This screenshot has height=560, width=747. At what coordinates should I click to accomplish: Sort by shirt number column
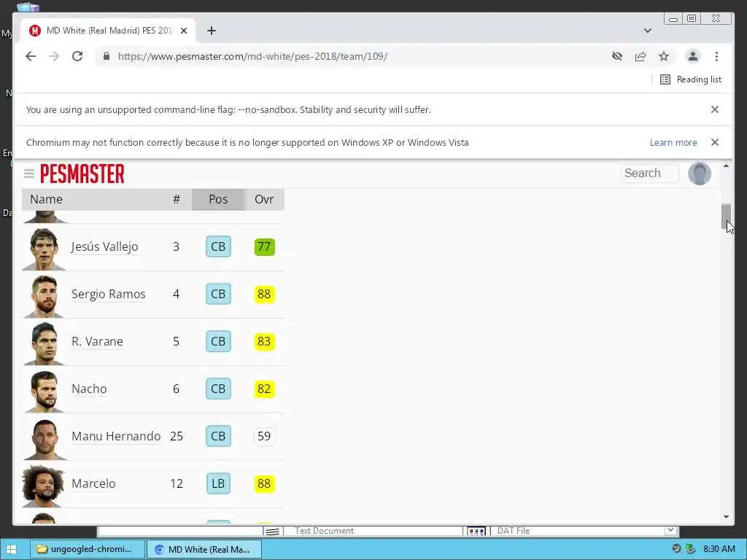(x=177, y=199)
